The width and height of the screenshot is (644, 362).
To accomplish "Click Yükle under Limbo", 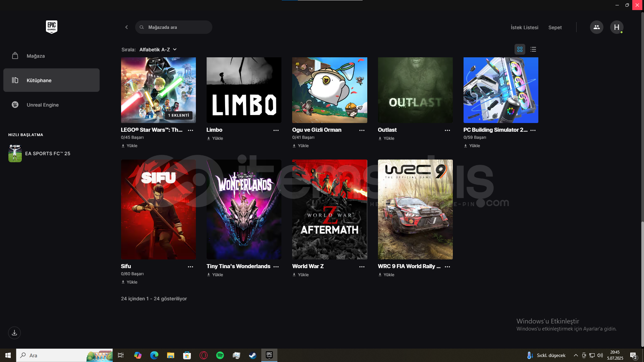I will click(x=215, y=138).
